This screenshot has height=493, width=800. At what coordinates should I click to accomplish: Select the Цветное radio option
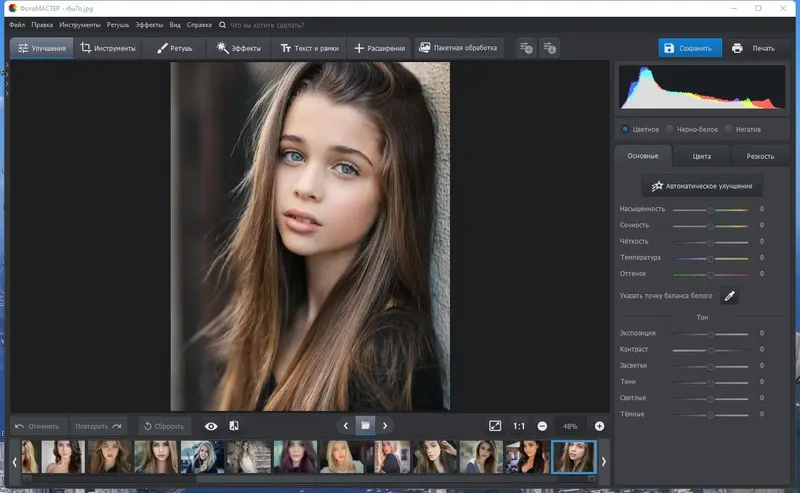(x=625, y=129)
